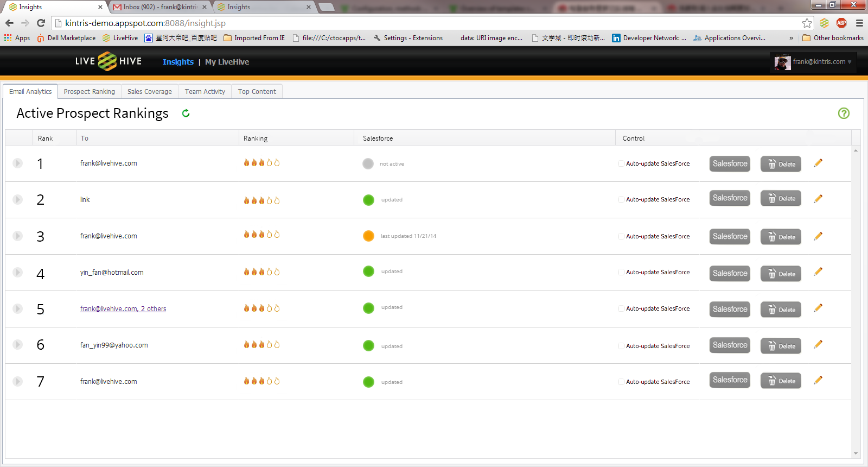The height and width of the screenshot is (467, 868).
Task: Enable Auto-update SalesForce for rank 7
Action: (621, 382)
